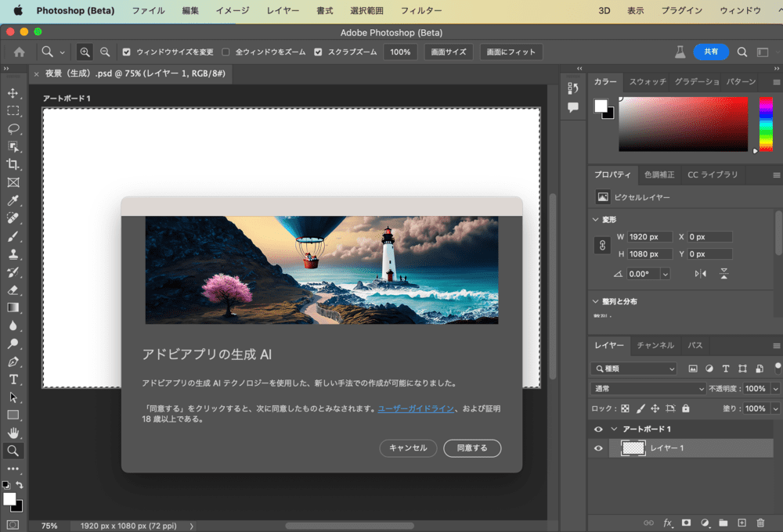Toggle lock all padlock icon
783x532 pixels.
(x=686, y=408)
